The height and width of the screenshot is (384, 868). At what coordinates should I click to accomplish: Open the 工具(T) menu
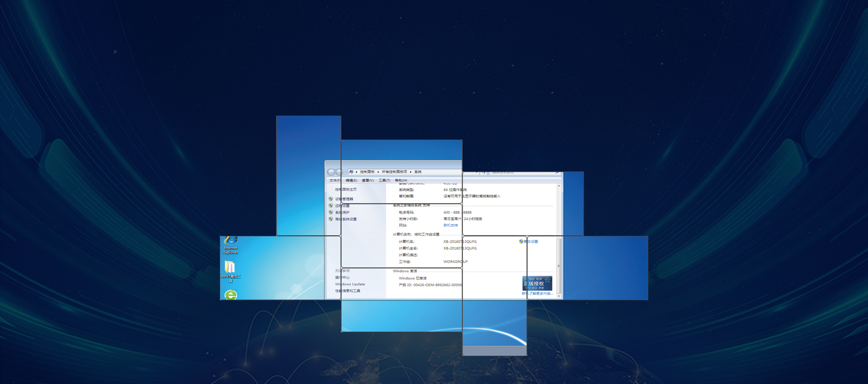(x=384, y=180)
